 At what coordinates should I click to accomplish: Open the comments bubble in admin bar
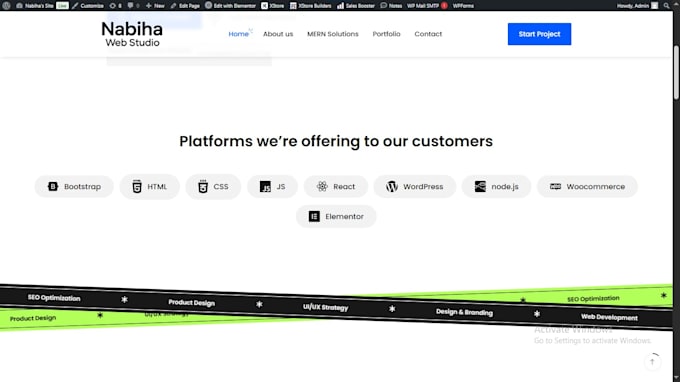(133, 6)
